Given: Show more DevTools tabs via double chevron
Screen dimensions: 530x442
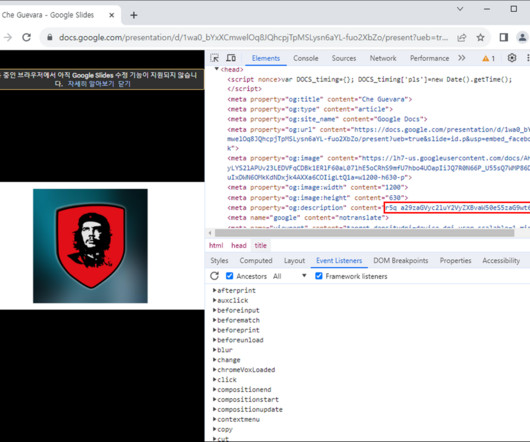Looking at the screenshot, I should coord(462,58).
